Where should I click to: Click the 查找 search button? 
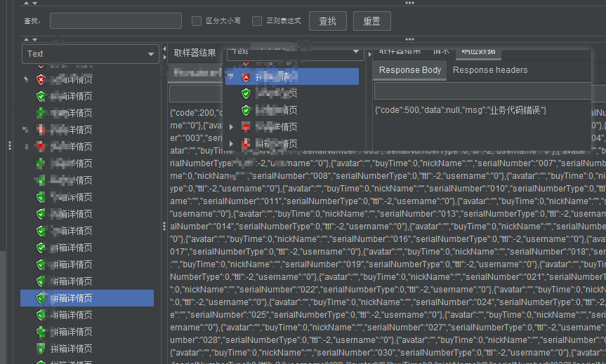coord(328,21)
